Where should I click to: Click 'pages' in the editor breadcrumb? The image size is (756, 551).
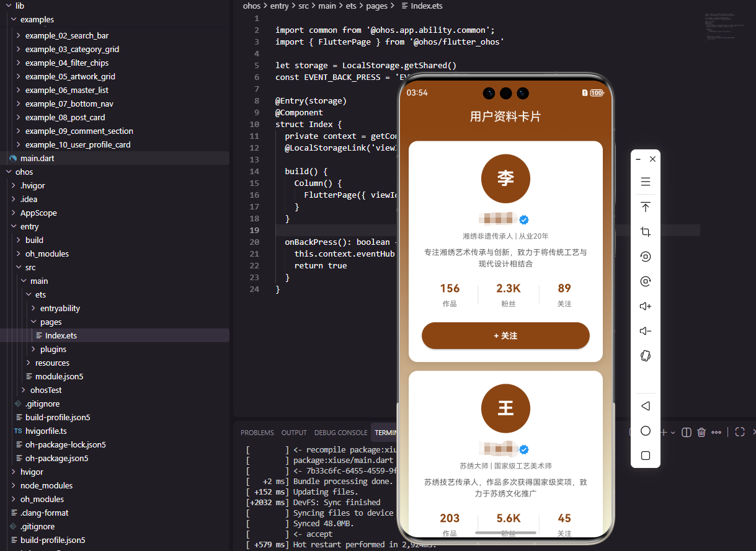(x=376, y=6)
